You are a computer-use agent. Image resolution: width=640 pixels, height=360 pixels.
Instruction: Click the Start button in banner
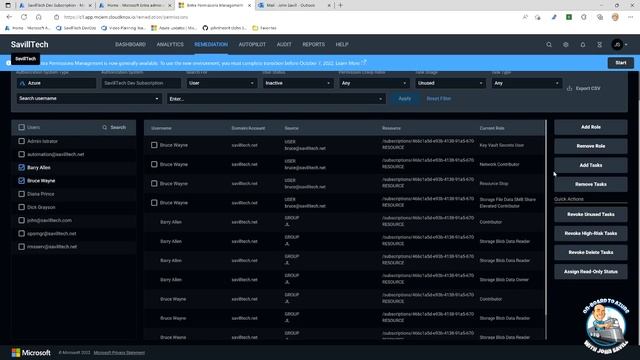click(x=621, y=63)
